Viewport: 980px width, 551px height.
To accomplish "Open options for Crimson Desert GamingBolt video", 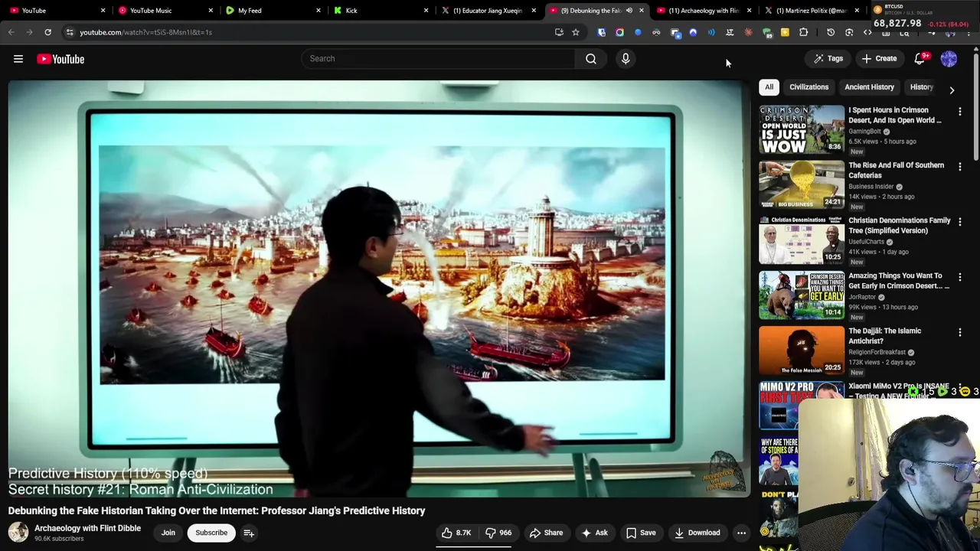I will click(960, 112).
